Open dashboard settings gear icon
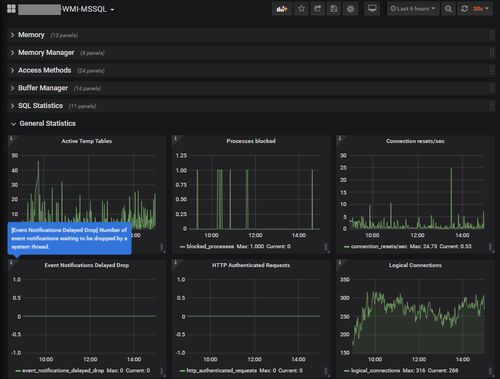The width and height of the screenshot is (500, 379). [x=350, y=9]
